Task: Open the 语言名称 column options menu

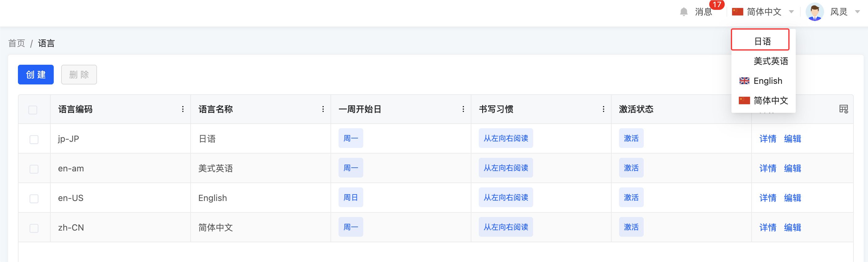Action: (323, 109)
